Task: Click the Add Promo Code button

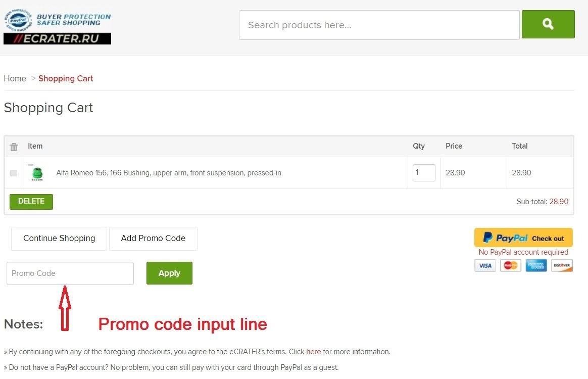Action: coord(153,239)
